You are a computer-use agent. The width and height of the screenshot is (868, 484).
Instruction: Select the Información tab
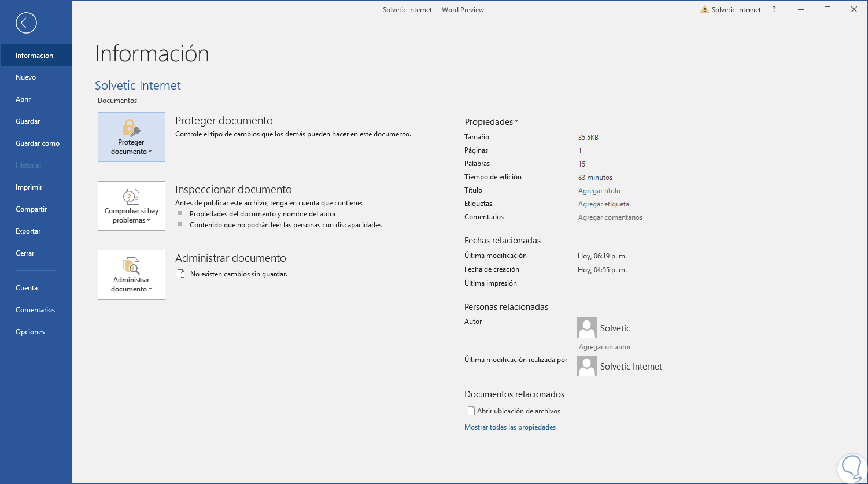(36, 56)
